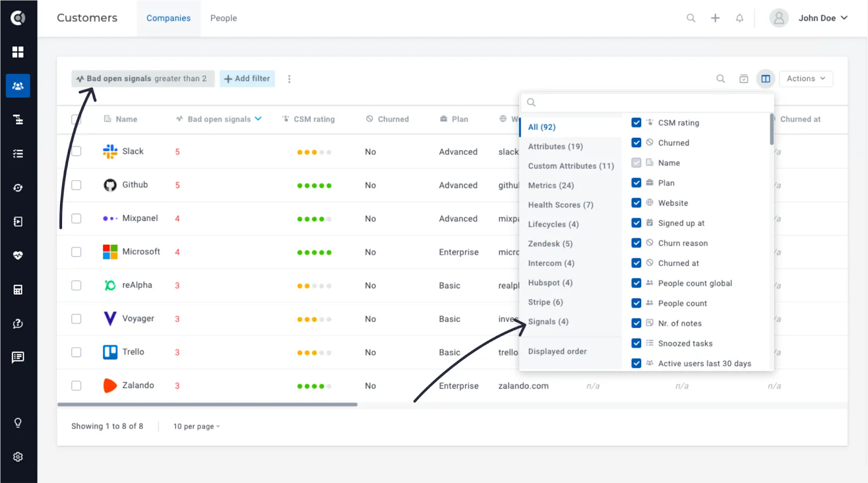Click the table search icon near Actions
This screenshot has height=483, width=868.
click(720, 79)
